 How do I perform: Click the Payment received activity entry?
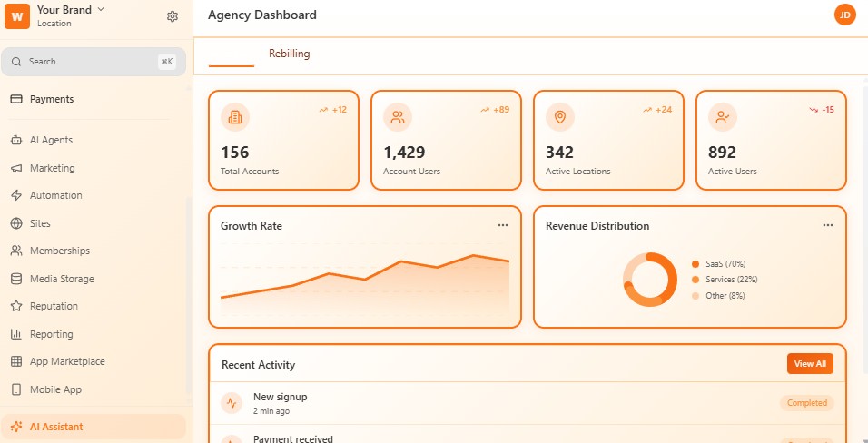click(528, 434)
